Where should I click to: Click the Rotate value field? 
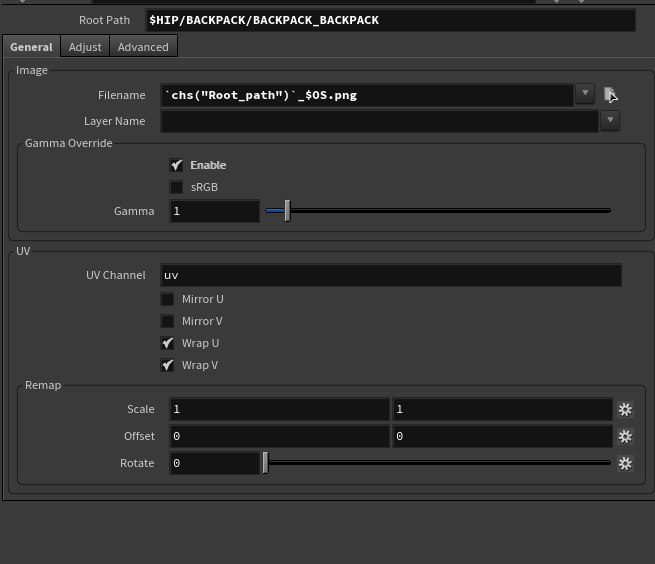coord(214,463)
